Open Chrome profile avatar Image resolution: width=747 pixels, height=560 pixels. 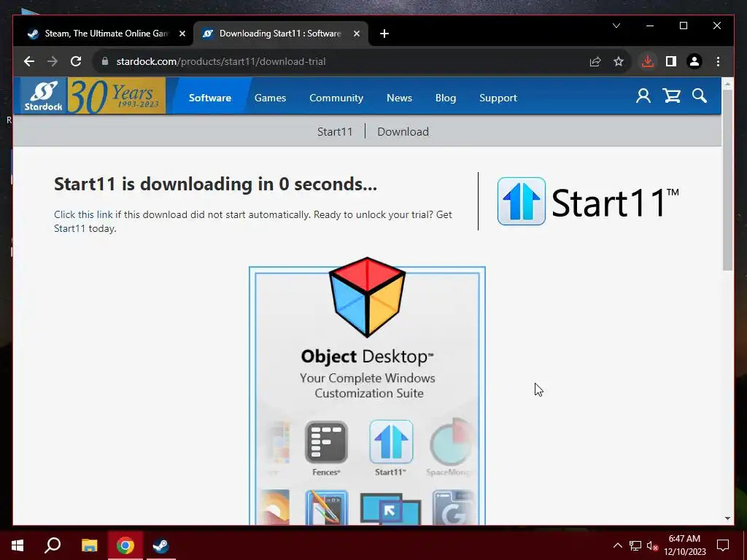point(694,61)
